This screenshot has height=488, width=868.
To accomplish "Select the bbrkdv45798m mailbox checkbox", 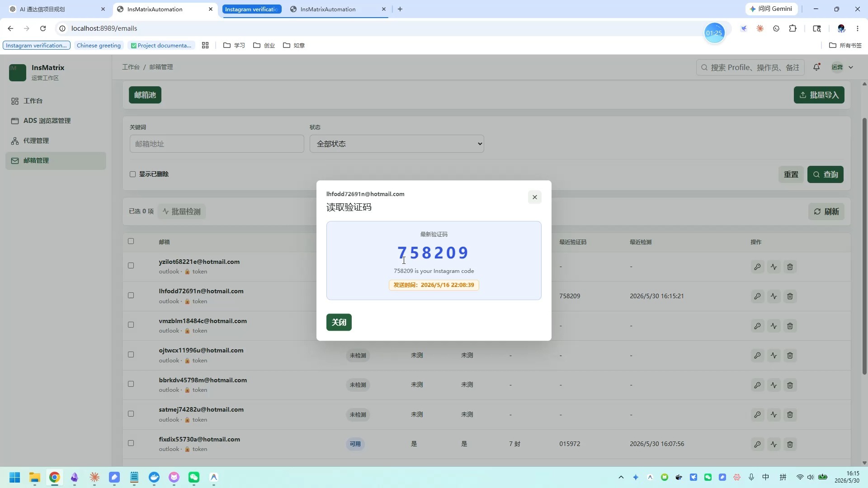I will (131, 384).
